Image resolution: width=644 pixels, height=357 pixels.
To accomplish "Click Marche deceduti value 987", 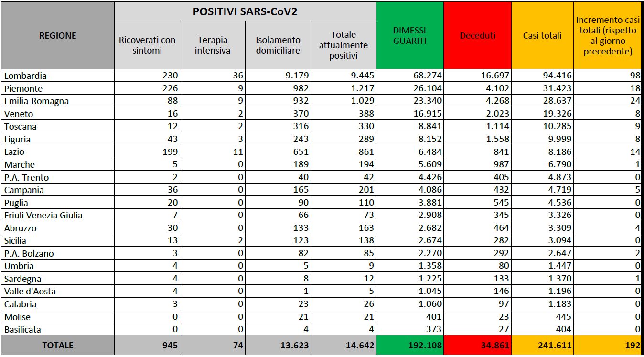I will coord(501,165).
